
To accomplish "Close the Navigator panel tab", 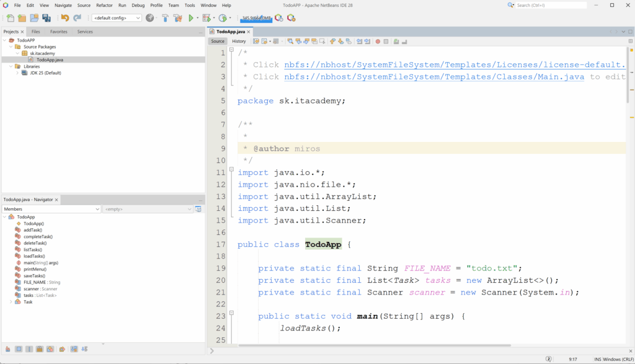I will [x=56, y=200].
